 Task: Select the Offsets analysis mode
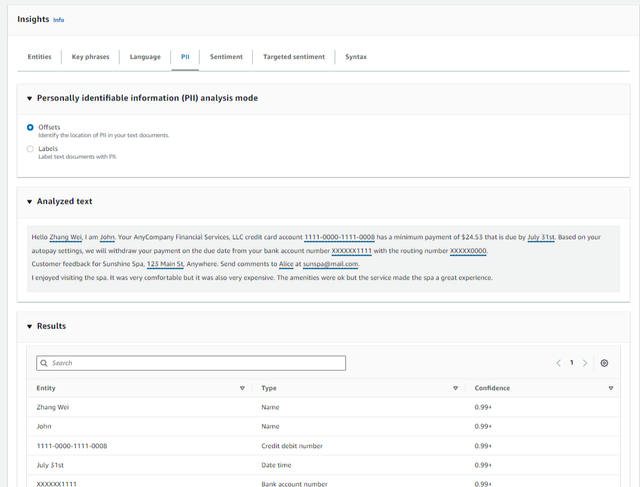[x=30, y=128]
